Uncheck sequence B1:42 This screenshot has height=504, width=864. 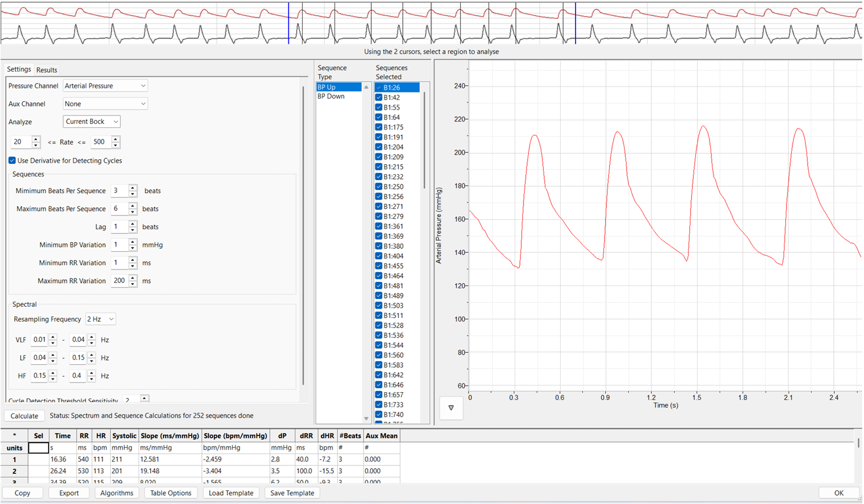pos(379,98)
